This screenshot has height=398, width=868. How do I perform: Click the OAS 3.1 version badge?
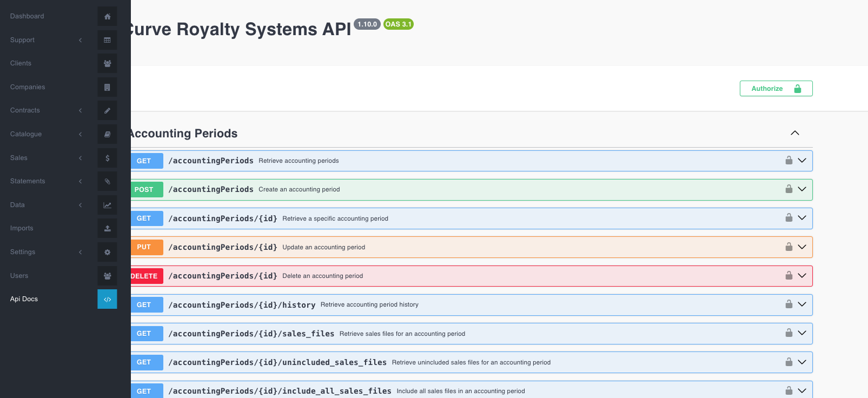398,24
